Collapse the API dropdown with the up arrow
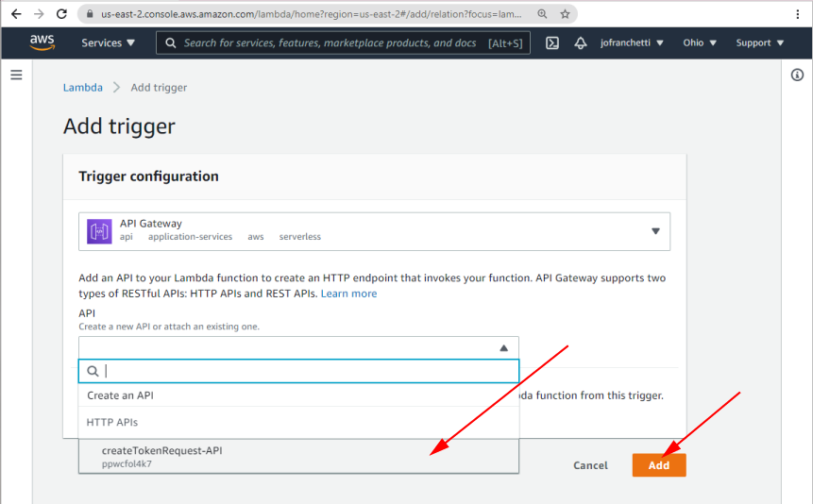Viewport: 813px width, 504px height. pos(503,348)
